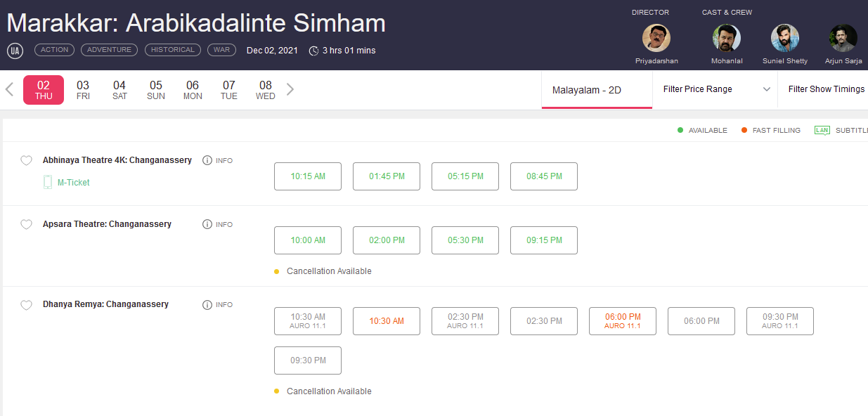Viewport: 868px width, 416px height.
Task: Click the ADVENTURE genre tag
Action: click(x=110, y=50)
